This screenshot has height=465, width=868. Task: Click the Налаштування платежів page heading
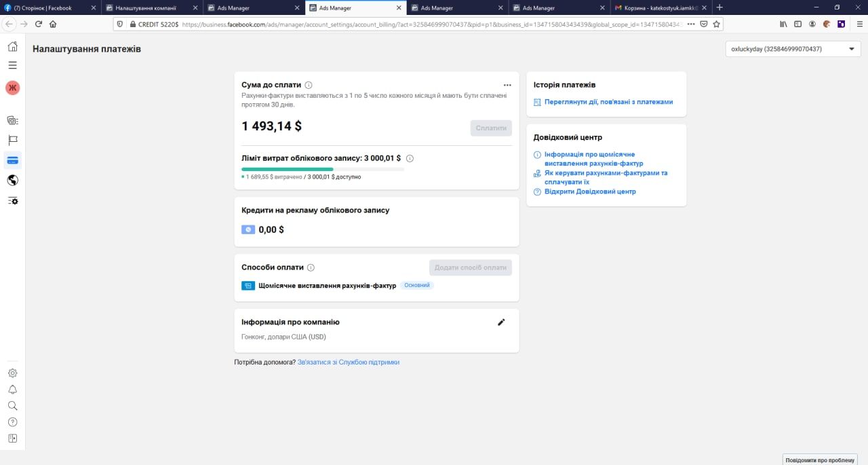coord(87,49)
